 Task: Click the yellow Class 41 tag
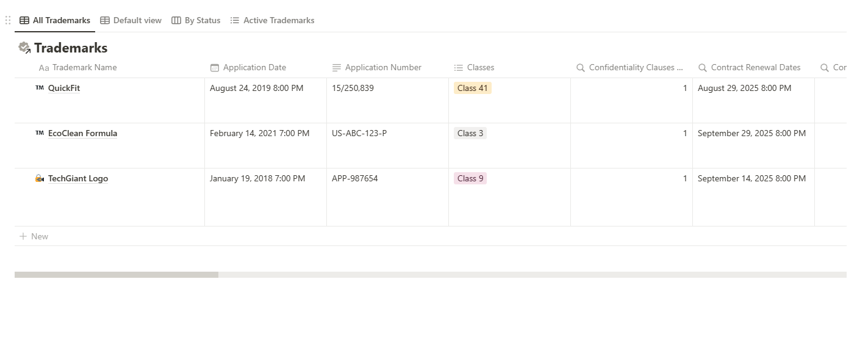click(x=472, y=88)
